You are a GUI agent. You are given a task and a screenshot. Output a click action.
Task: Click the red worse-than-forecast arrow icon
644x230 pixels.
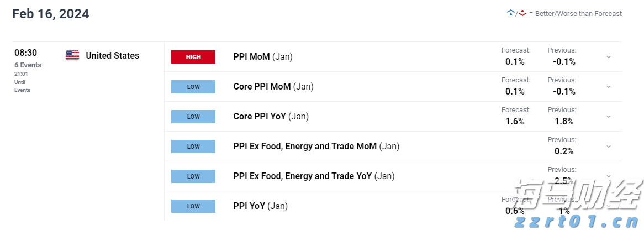coord(522,13)
